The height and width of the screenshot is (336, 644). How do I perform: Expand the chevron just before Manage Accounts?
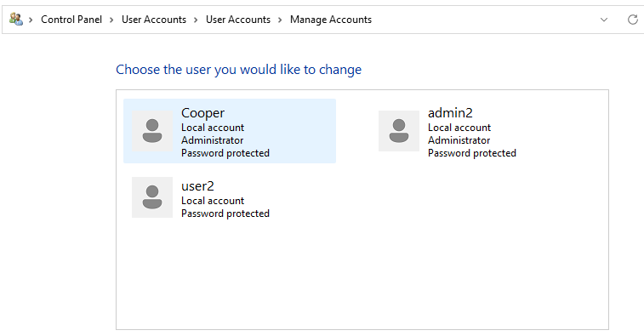[280, 20]
